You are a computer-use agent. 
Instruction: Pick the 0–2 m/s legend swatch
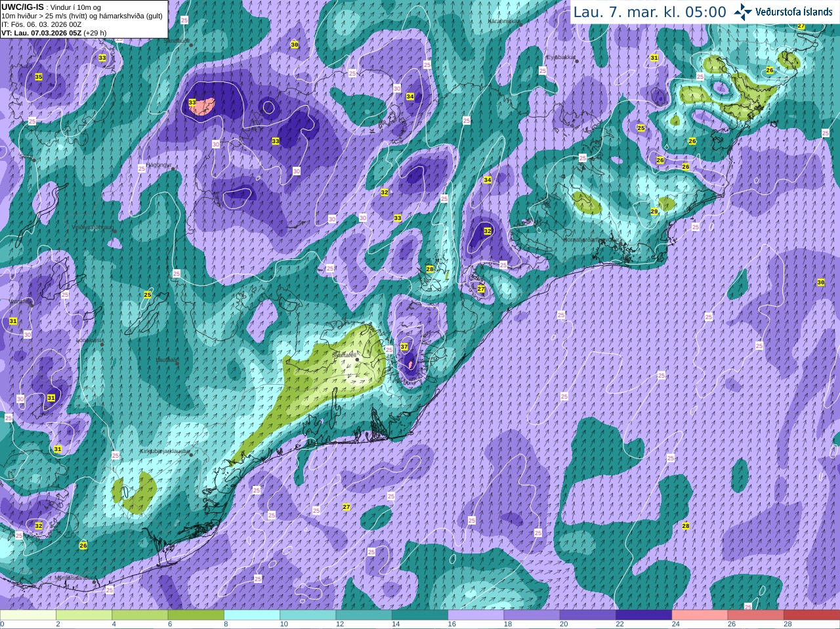(x=28, y=615)
